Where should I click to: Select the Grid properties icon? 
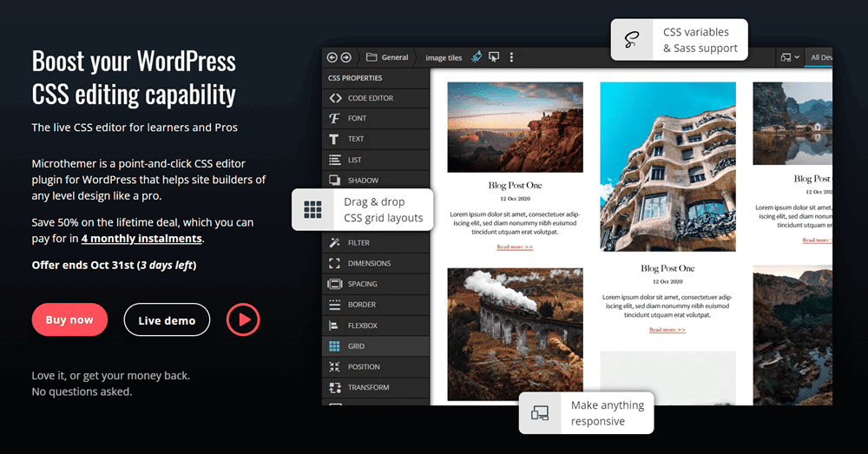[334, 346]
